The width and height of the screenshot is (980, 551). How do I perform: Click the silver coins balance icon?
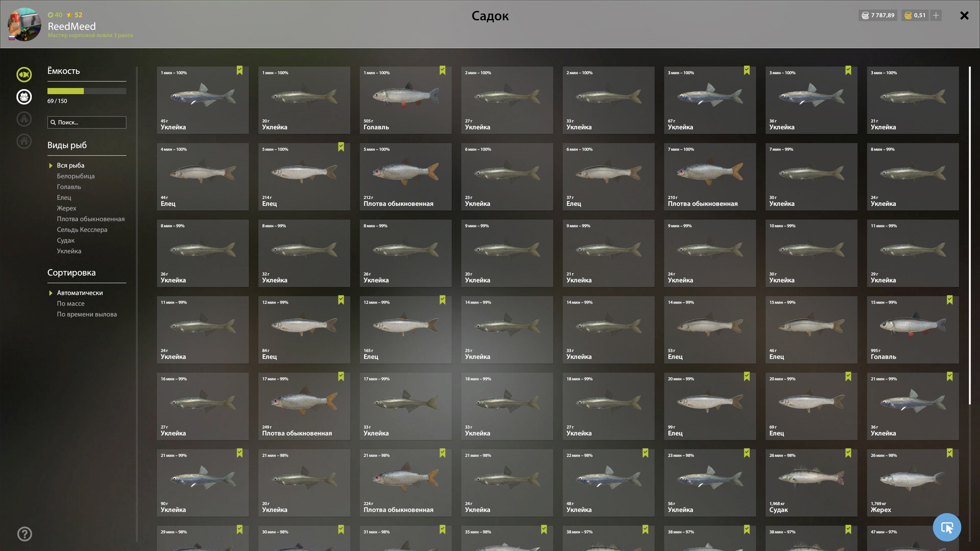click(x=865, y=15)
